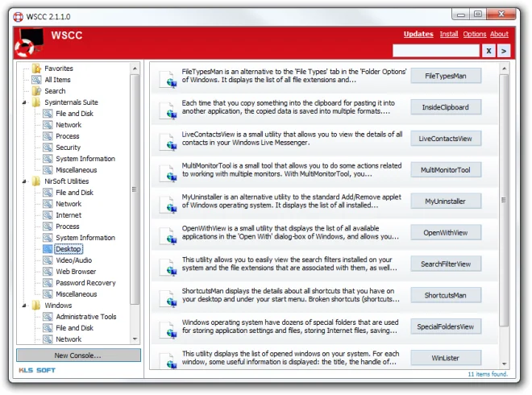532x395 pixels.
Task: Select the Desktop tree item
Action: click(69, 249)
